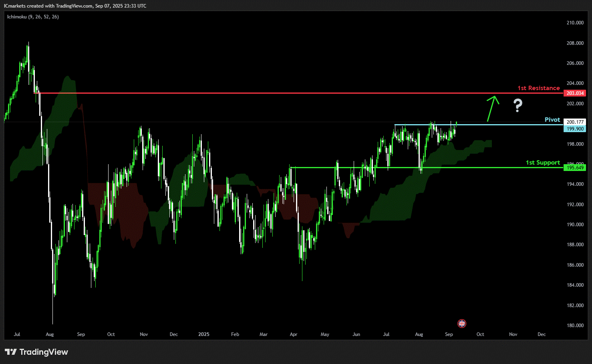
Task: Click the Oct label right of 2025
Action: [x=480, y=334]
